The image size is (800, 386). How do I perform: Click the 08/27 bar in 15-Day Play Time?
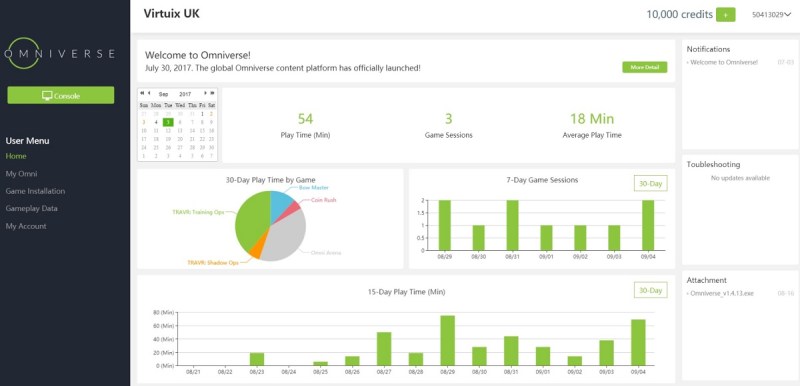(384, 349)
